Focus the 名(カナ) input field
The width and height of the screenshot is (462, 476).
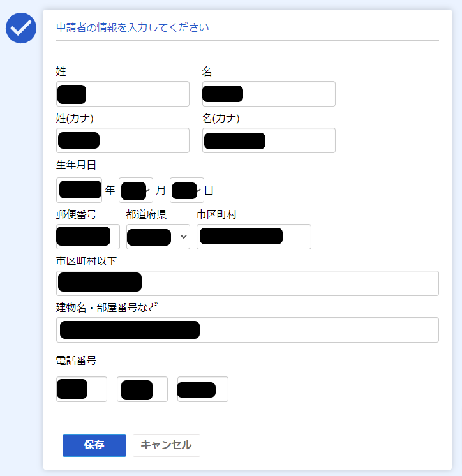(269, 140)
